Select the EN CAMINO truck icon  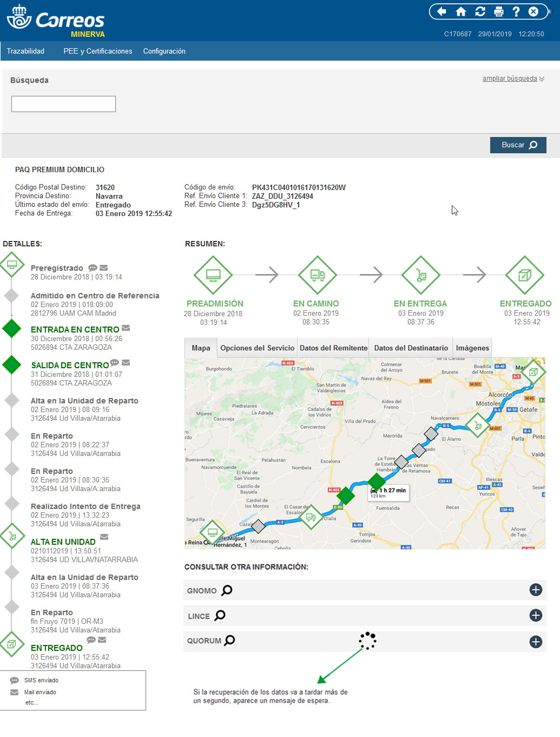tap(317, 275)
